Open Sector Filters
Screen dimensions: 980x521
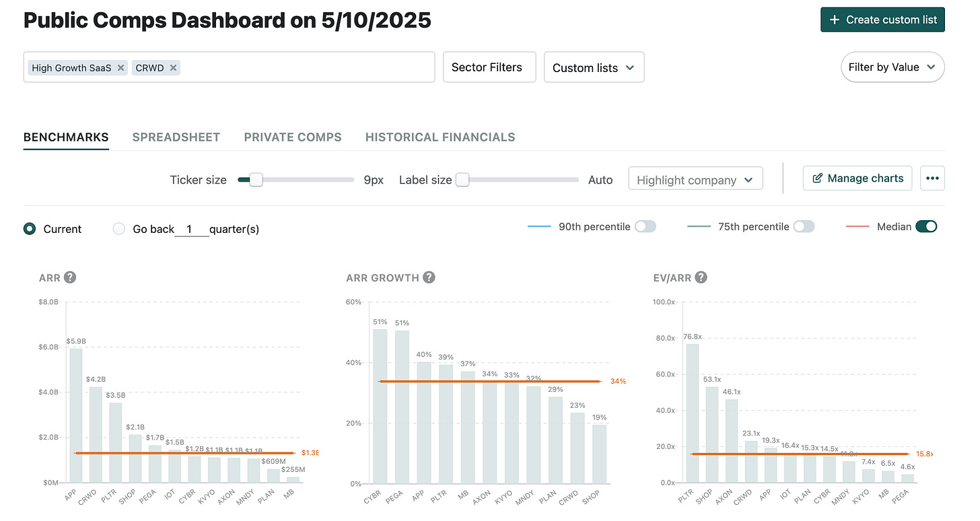click(489, 67)
